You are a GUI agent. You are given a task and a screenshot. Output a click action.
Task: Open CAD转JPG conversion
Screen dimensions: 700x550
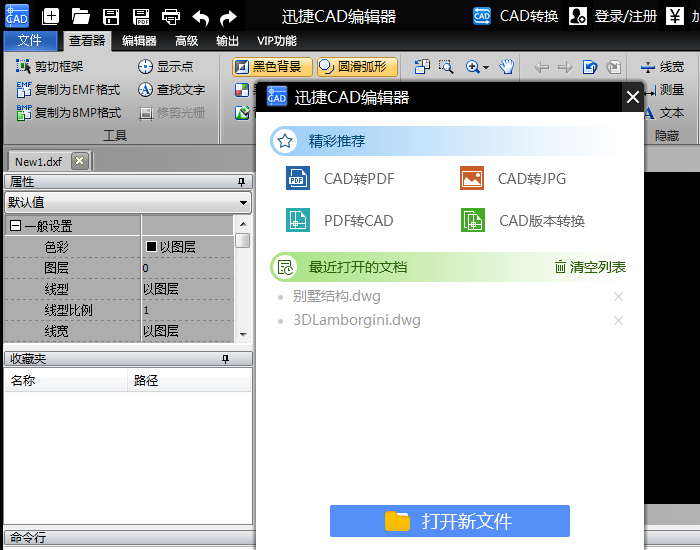tap(513, 179)
